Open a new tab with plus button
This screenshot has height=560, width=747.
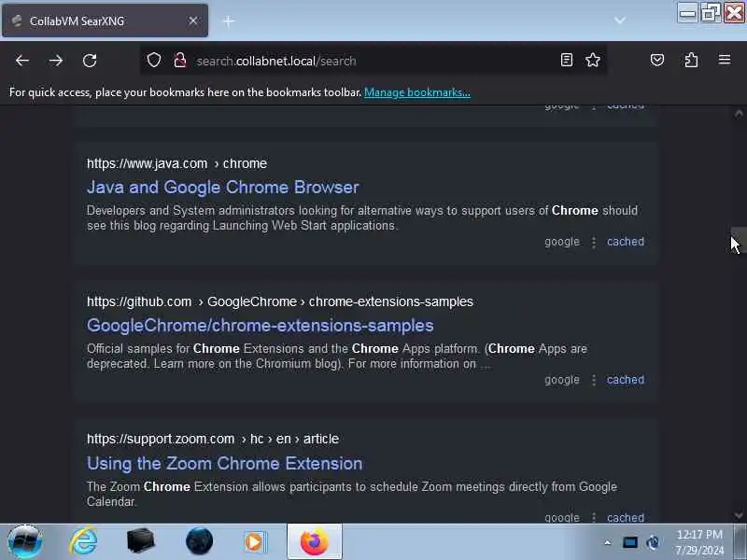click(229, 21)
